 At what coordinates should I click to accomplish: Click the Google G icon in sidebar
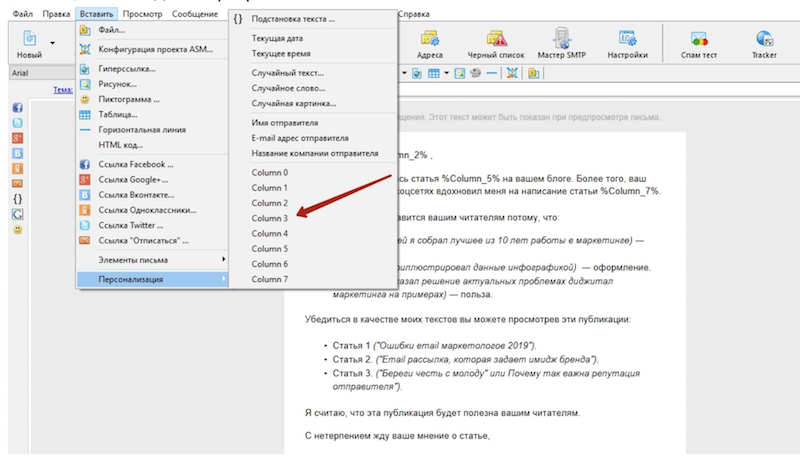coord(17,214)
